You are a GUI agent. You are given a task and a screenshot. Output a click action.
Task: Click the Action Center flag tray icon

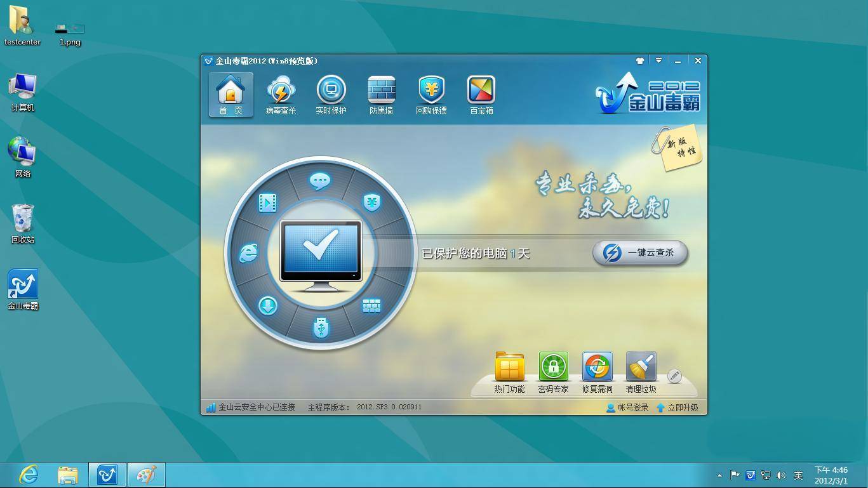[735, 475]
